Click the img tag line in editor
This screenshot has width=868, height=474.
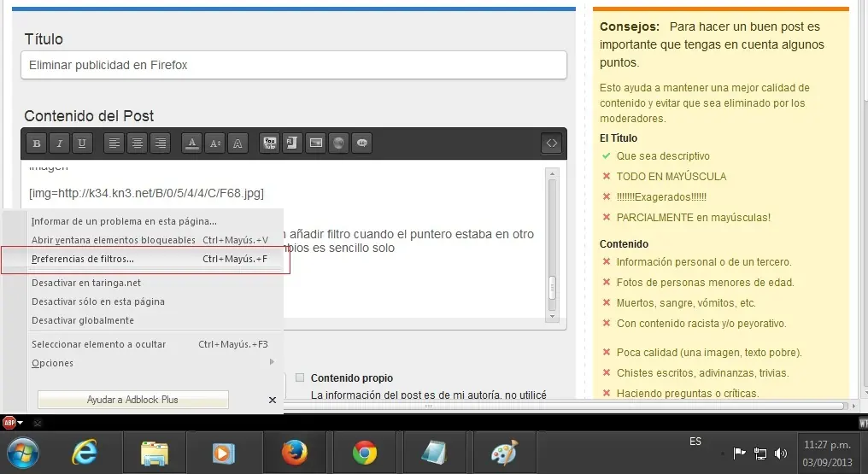coord(147,193)
